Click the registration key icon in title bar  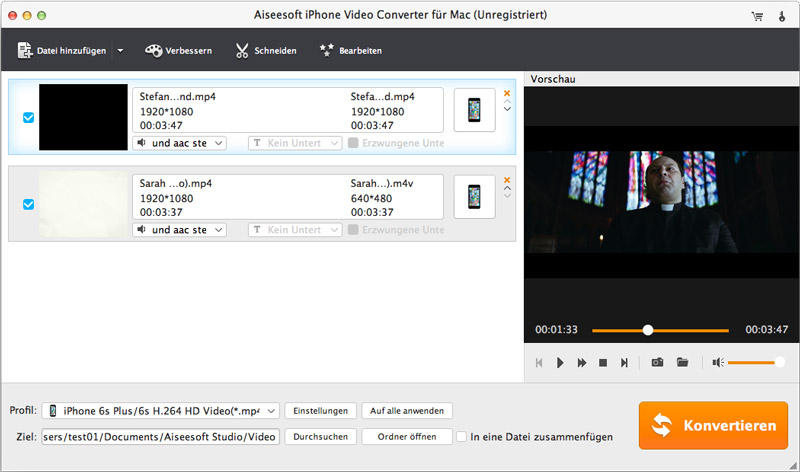pos(782,16)
